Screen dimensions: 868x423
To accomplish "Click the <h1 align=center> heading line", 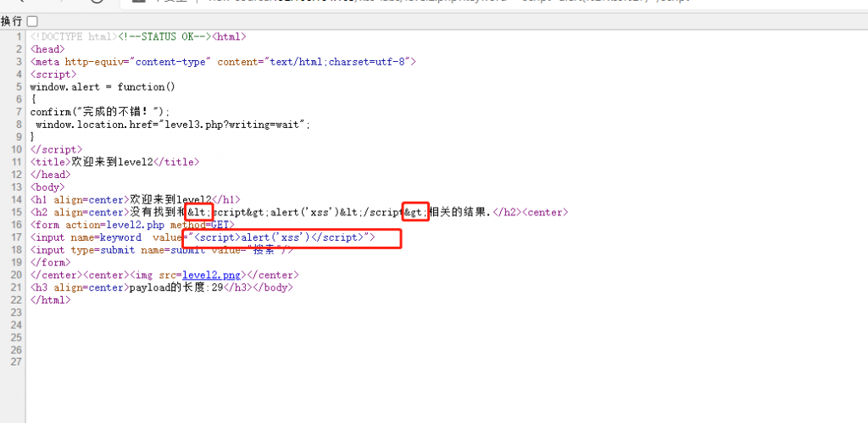I will coord(135,199).
